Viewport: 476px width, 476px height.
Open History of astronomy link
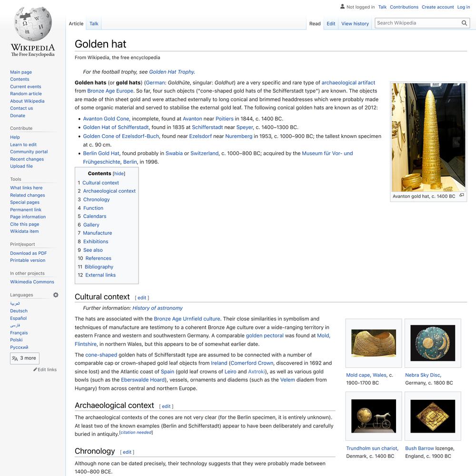click(157, 308)
